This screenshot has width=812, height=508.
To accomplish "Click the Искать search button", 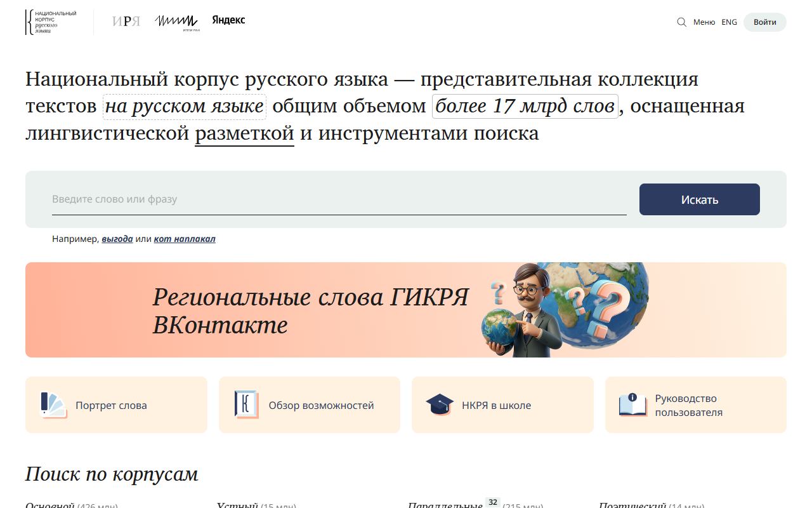I will [x=700, y=199].
